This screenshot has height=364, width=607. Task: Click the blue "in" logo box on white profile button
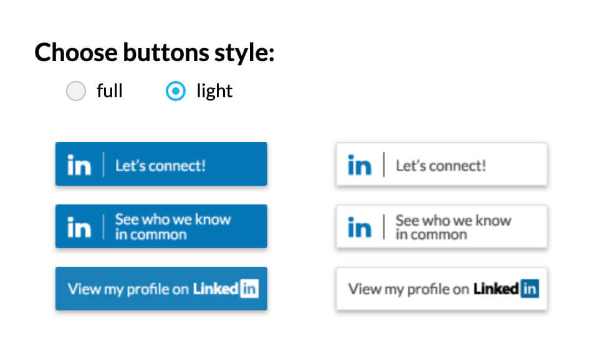(530, 289)
